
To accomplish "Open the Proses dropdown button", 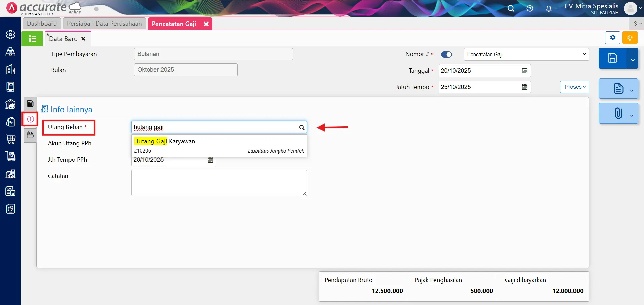I will pos(574,87).
